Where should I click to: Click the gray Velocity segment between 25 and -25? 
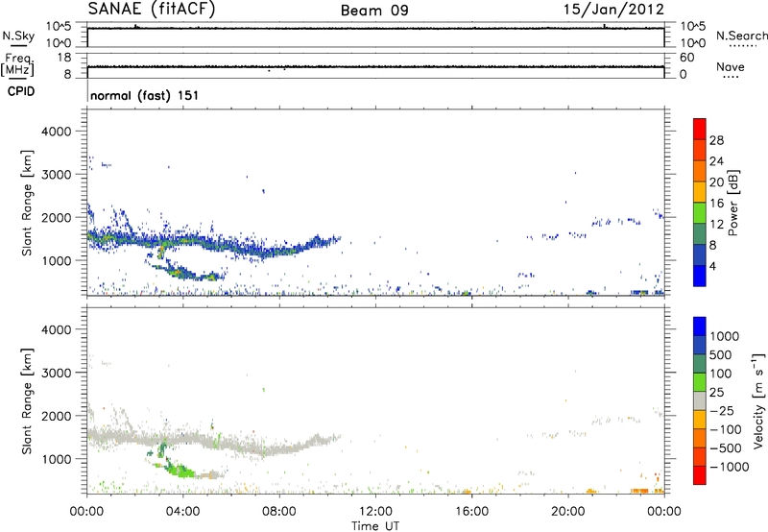pyautogui.click(x=700, y=400)
